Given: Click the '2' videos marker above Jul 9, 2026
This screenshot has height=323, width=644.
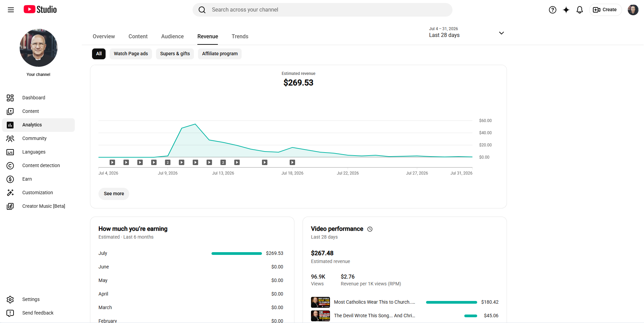Looking at the screenshot, I should (x=168, y=162).
